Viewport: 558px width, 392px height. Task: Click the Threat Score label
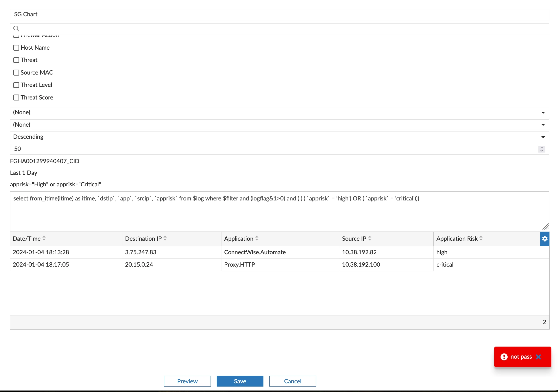[x=37, y=98]
